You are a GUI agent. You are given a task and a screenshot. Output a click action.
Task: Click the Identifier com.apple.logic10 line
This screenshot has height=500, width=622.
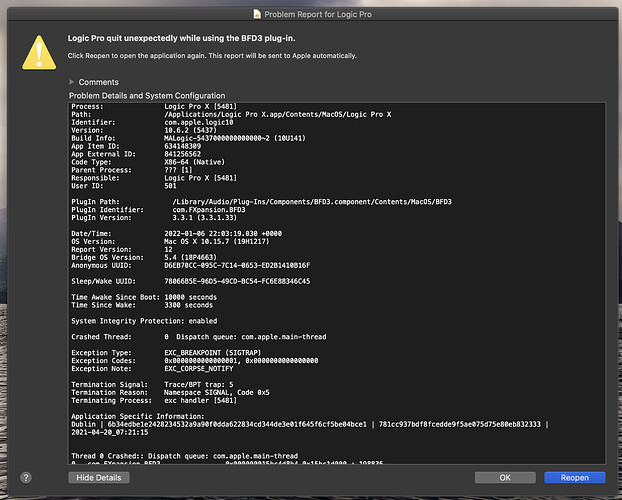(152, 122)
